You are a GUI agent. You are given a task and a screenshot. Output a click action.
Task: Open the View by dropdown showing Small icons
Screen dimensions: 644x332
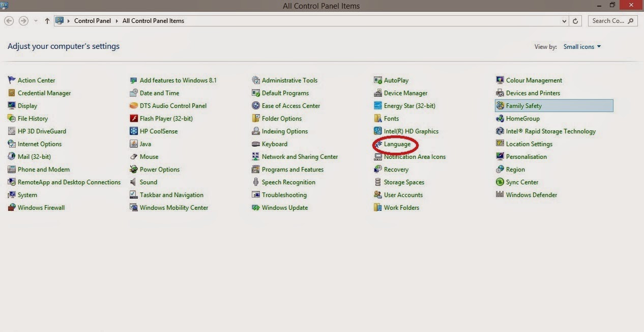point(581,46)
